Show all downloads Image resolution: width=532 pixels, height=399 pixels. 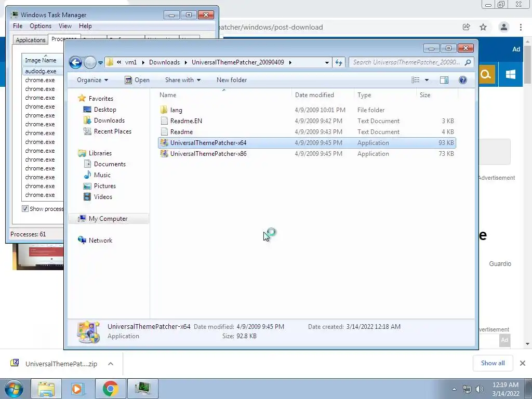pyautogui.click(x=493, y=363)
